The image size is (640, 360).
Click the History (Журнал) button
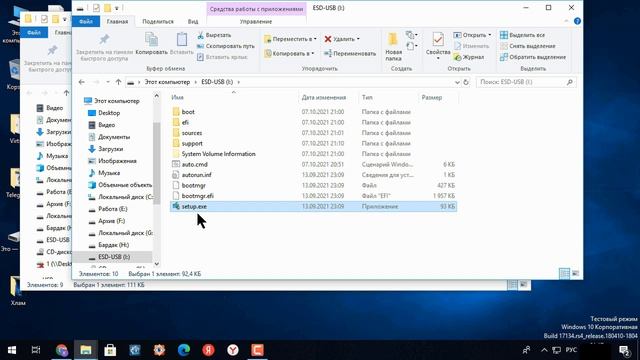coord(469,57)
